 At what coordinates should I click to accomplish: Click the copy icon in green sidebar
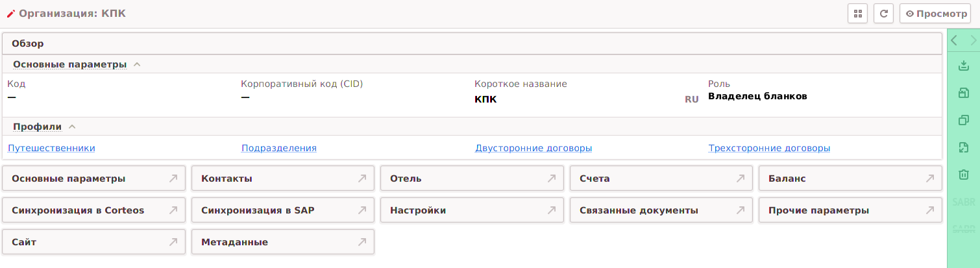tap(964, 120)
